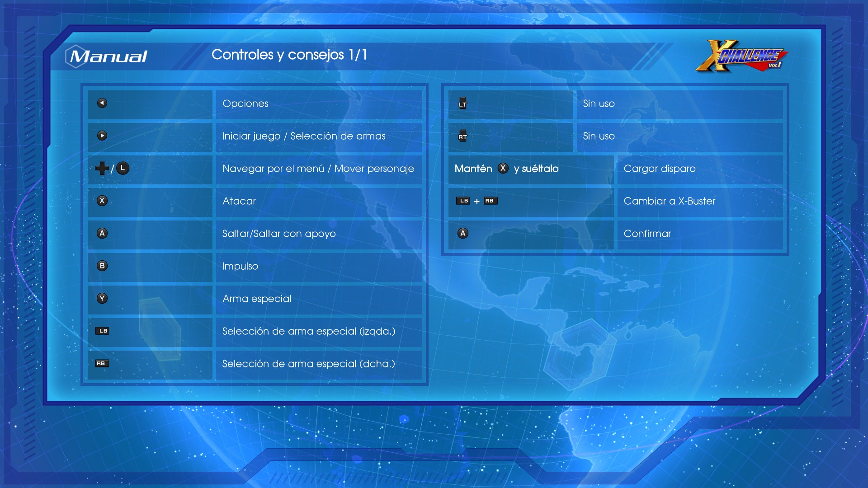
Task: Click the A button icon beside Saltar
Action: [x=102, y=233]
